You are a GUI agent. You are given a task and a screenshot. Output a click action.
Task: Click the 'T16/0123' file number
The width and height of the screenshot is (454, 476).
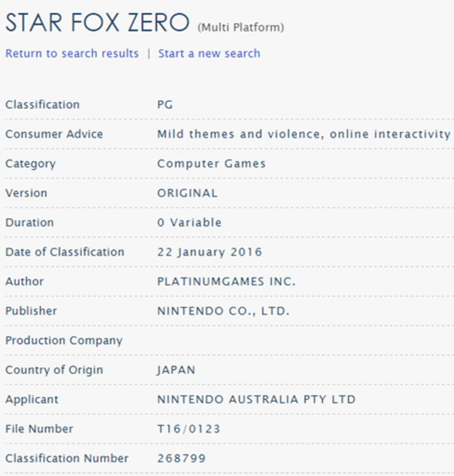click(x=188, y=429)
